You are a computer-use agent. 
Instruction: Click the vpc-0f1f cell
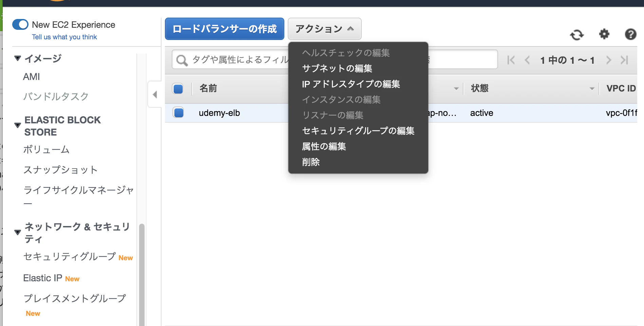(622, 113)
